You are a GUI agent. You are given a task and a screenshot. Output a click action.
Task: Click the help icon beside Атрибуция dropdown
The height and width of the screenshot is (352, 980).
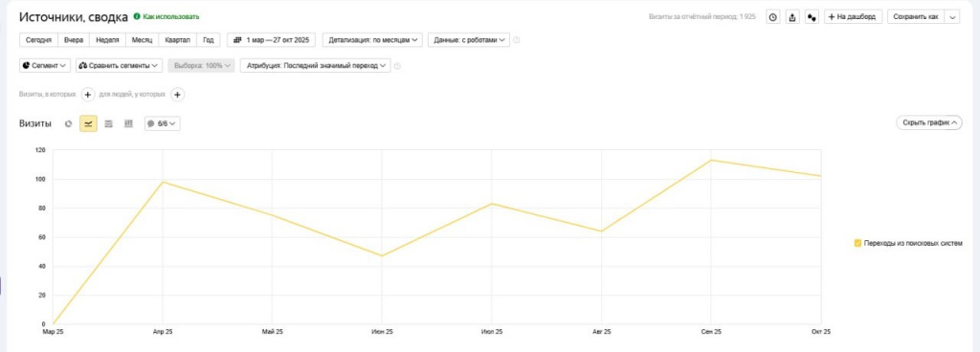(x=397, y=66)
